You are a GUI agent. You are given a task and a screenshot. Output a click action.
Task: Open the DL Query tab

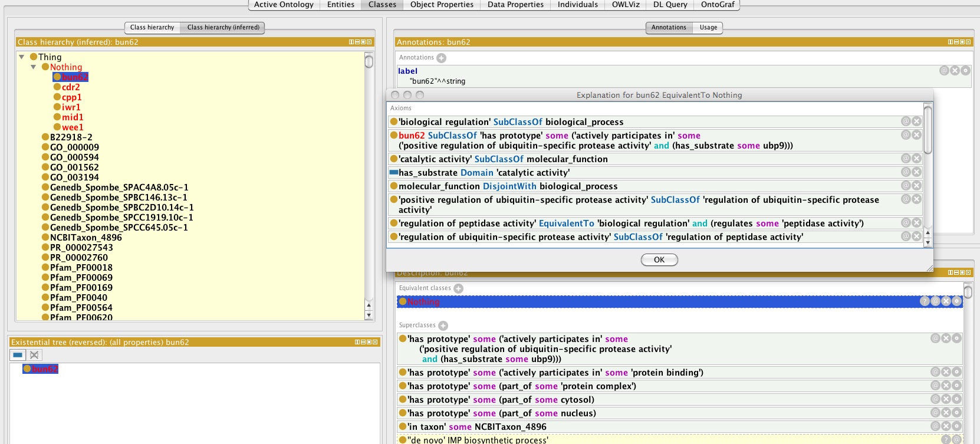pyautogui.click(x=670, y=5)
